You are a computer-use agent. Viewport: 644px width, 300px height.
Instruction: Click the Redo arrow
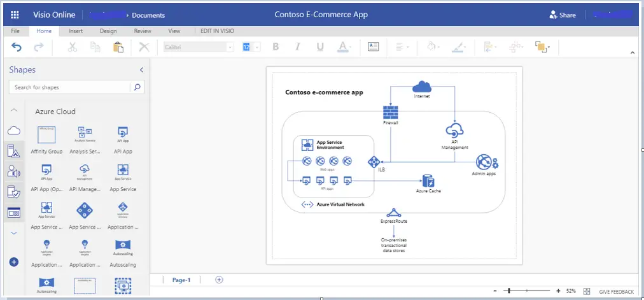click(39, 47)
